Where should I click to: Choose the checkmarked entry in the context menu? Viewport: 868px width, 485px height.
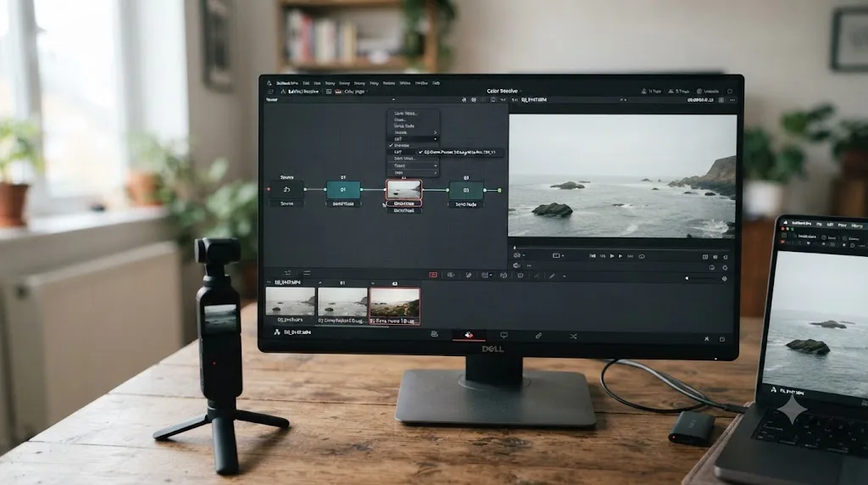pos(413,145)
